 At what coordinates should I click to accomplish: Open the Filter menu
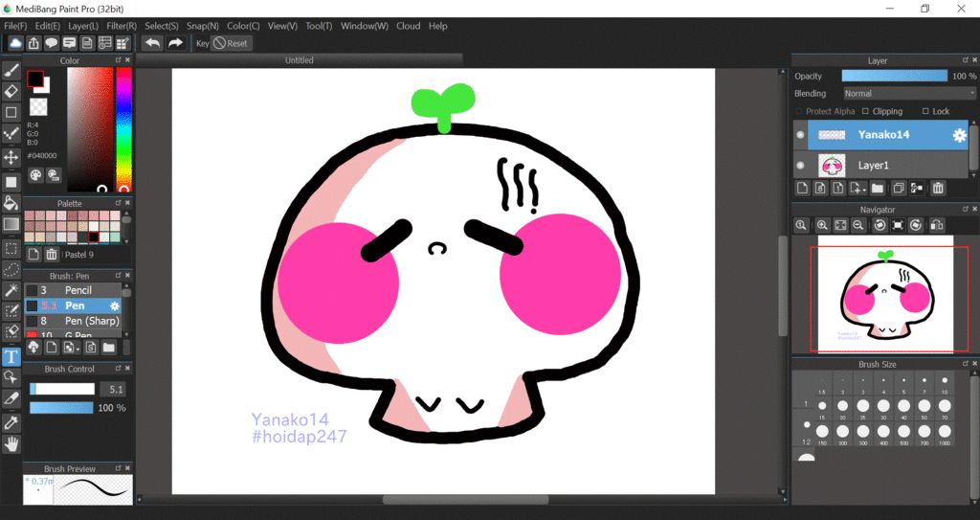coord(122,26)
